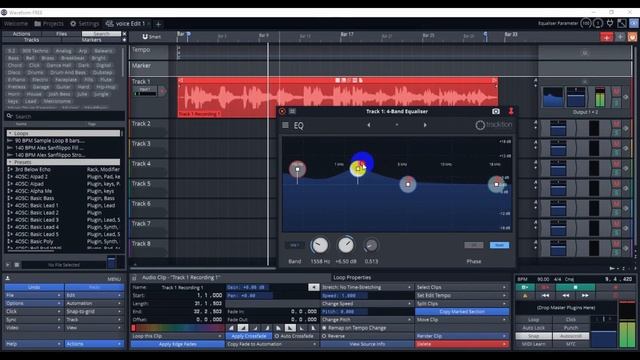This screenshot has height=360, width=640.
Task: Select the highlighted fade-out curve shape
Action: pyautogui.click(x=290, y=328)
